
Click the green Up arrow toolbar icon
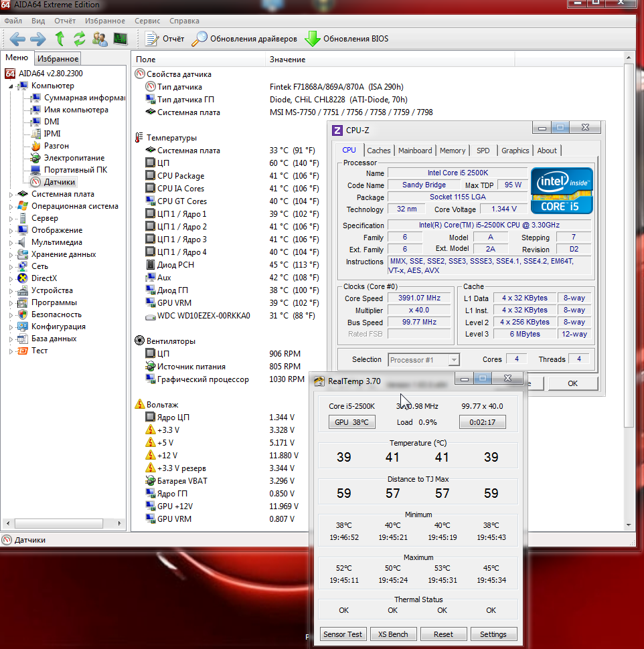(60, 39)
